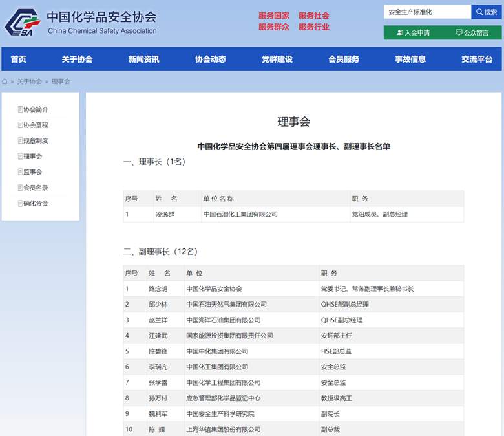This screenshot has width=504, height=436.
Task: Click the search input field
Action: 426,12
